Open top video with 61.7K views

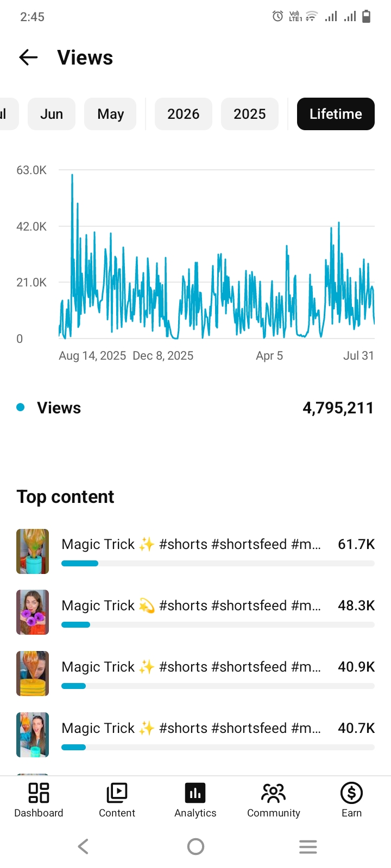[x=195, y=551]
